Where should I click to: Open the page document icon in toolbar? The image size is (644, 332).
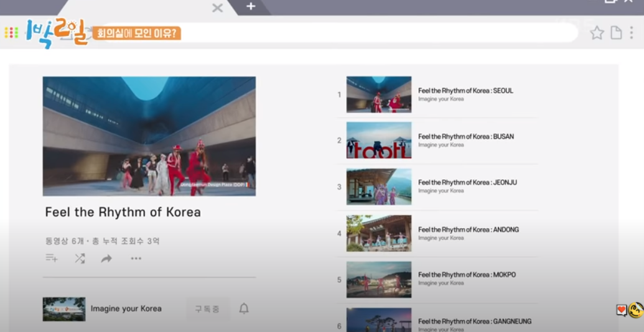tap(616, 33)
